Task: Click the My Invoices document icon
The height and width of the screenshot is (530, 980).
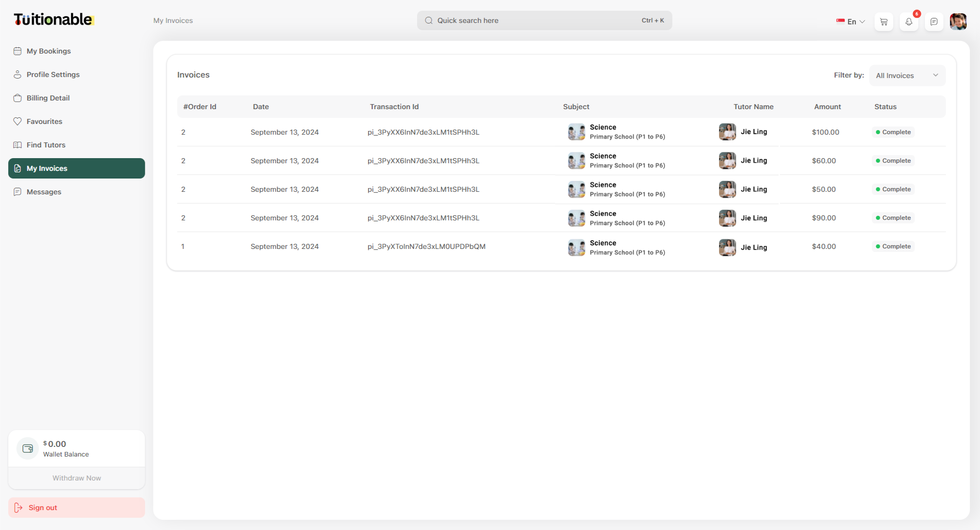Action: (x=17, y=168)
